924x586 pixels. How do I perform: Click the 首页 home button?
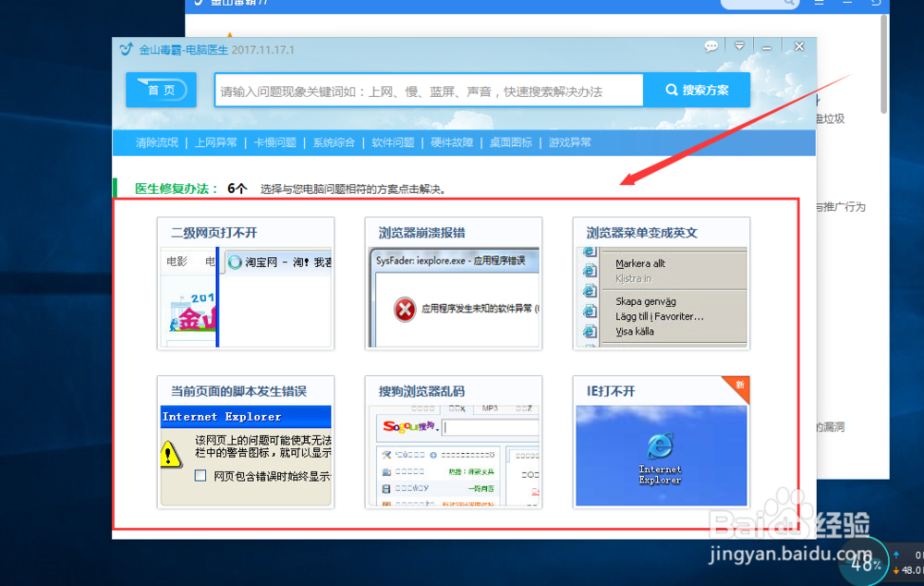(161, 90)
